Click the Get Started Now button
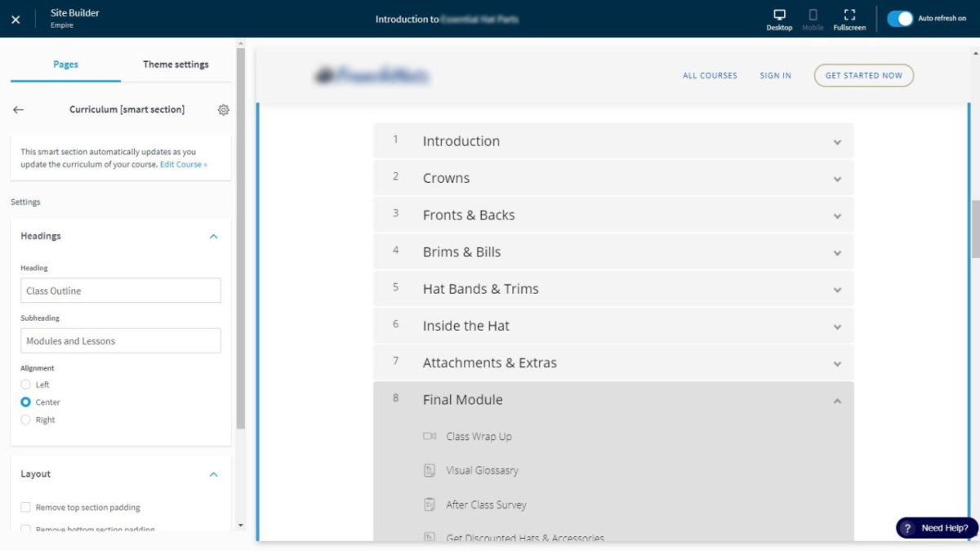The width and height of the screenshot is (980, 551). pos(863,76)
